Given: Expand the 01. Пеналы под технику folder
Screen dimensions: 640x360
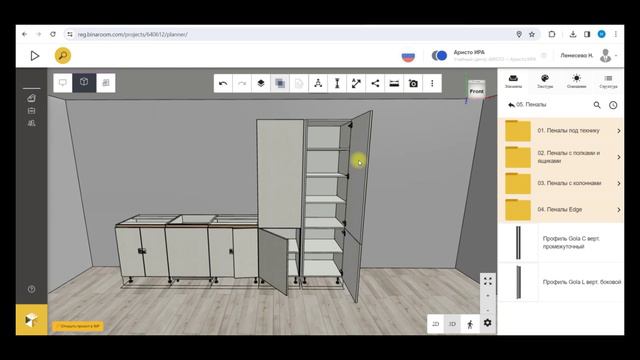Looking at the screenshot, I should coord(560,131).
